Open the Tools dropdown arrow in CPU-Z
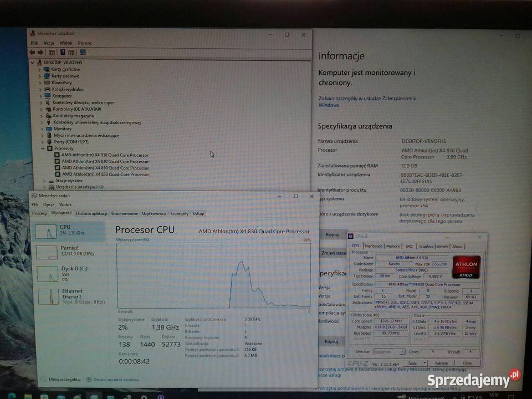 [x=424, y=363]
